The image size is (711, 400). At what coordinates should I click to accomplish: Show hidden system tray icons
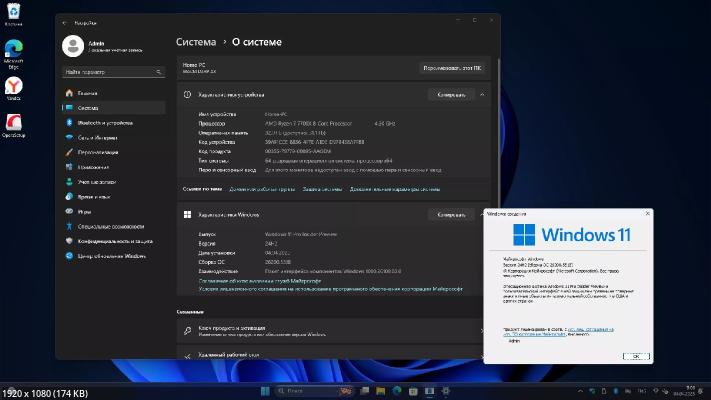[x=580, y=391]
